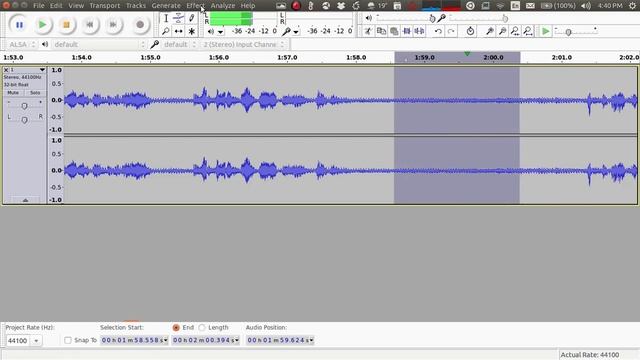Pause the audio playback
Image resolution: width=640 pixels, height=360 pixels.
pyautogui.click(x=19, y=25)
